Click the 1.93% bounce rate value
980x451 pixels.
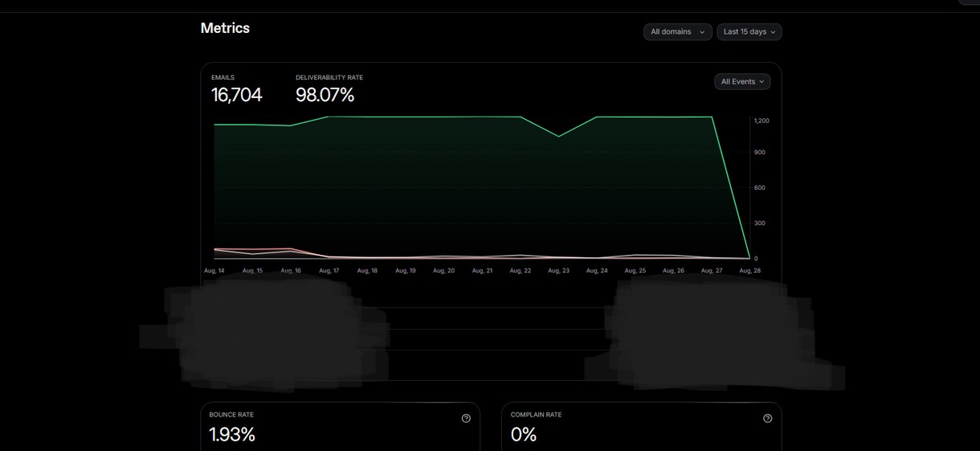[x=232, y=435]
